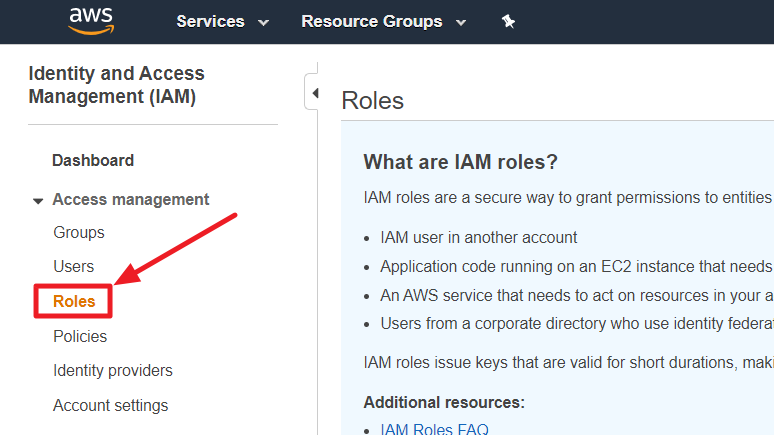
Task: Click the Roles page heading
Action: point(372,101)
